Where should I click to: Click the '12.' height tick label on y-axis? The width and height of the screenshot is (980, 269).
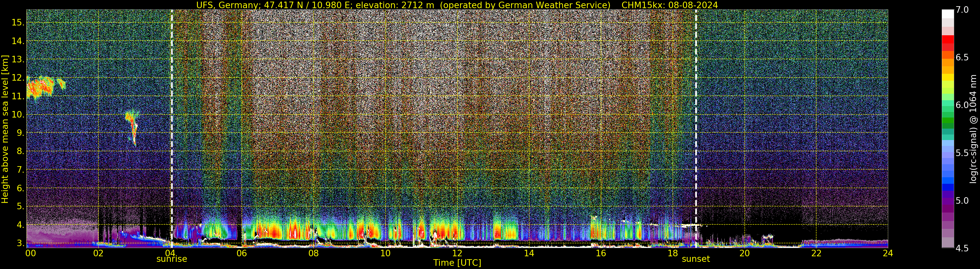[x=18, y=78]
